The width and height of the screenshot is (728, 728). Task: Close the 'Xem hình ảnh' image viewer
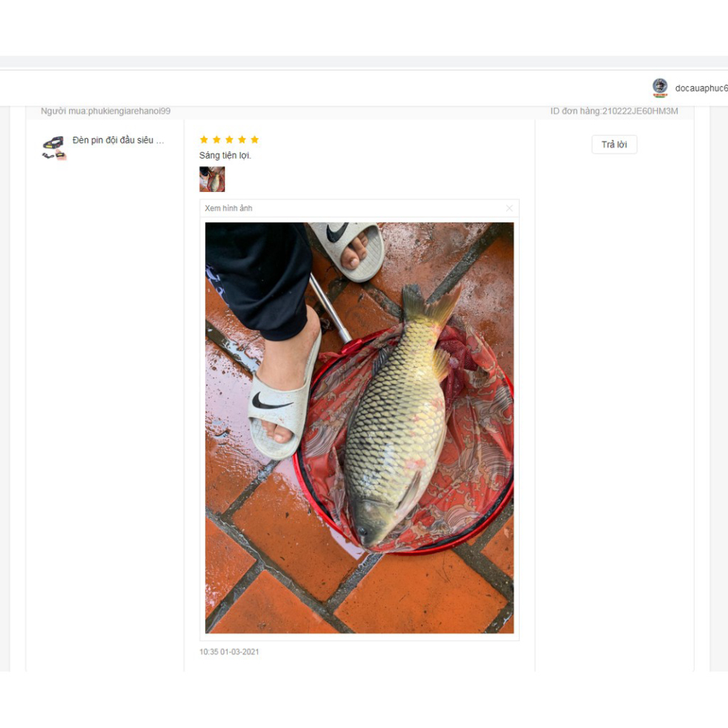click(x=509, y=208)
